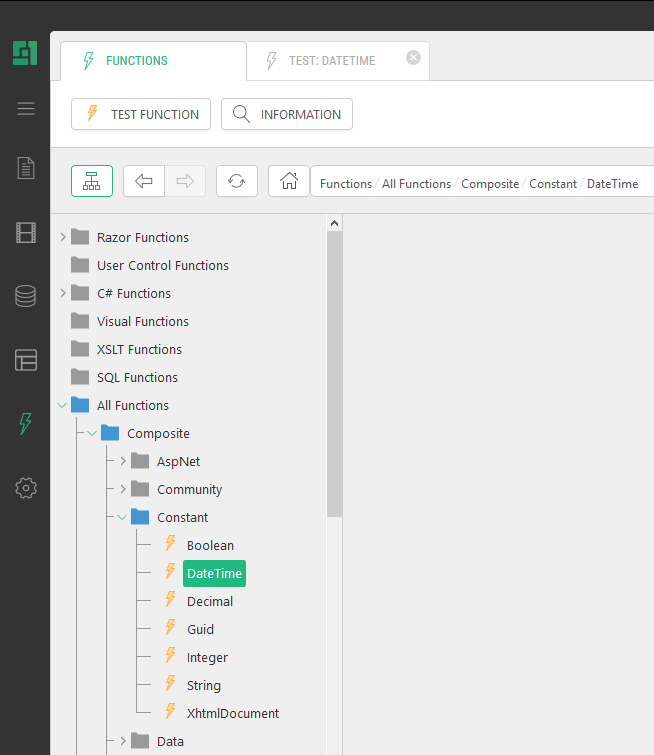
Task: Click the refresh tree button
Action: click(x=237, y=181)
